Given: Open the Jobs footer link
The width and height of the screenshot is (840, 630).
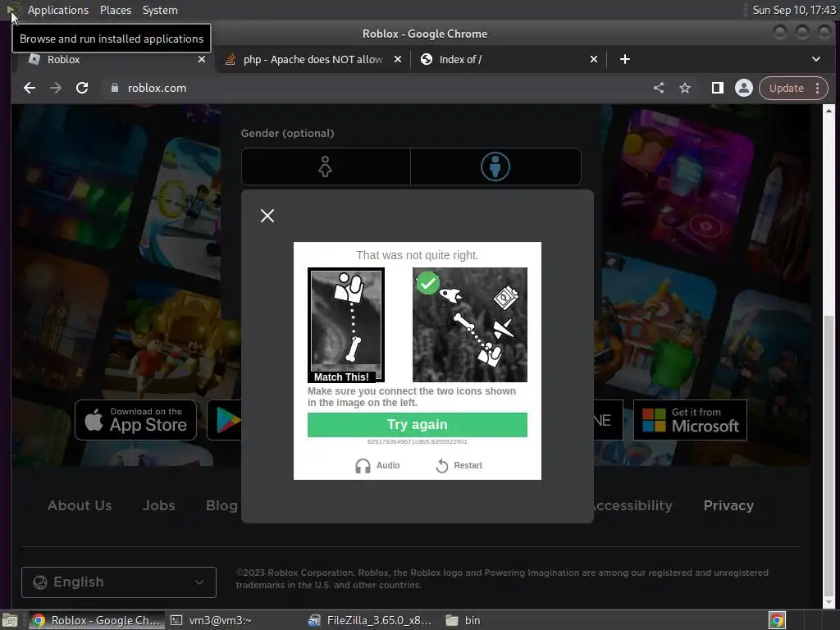Looking at the screenshot, I should point(158,505).
